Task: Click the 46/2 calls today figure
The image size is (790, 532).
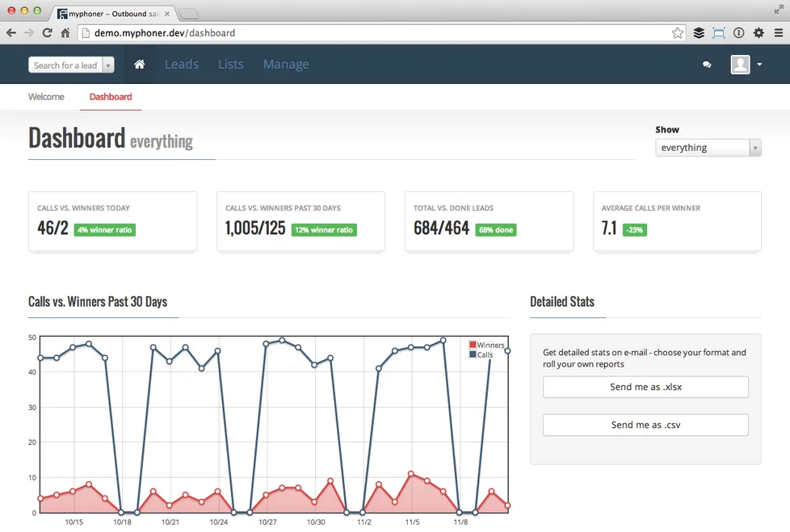Action: (x=53, y=228)
